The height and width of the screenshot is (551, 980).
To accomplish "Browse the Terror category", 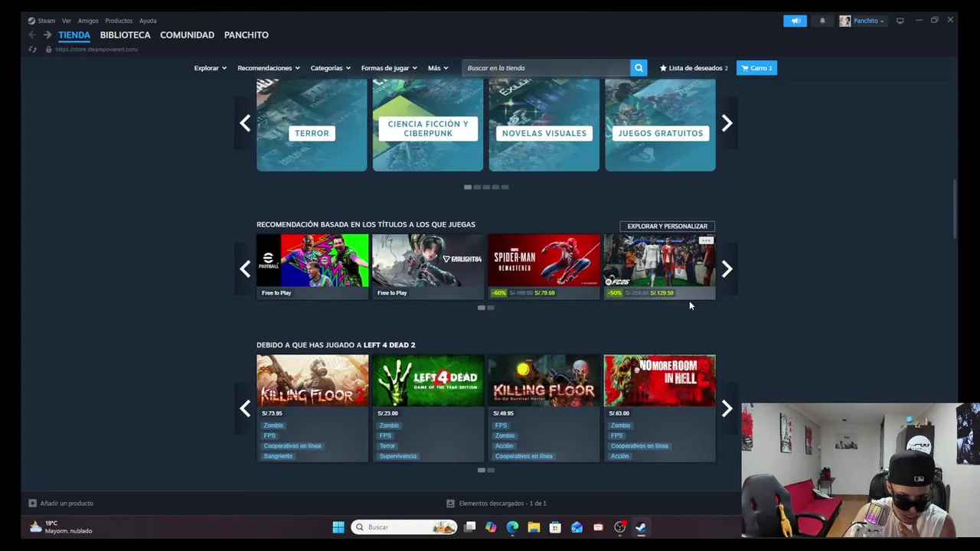I will [x=312, y=126].
